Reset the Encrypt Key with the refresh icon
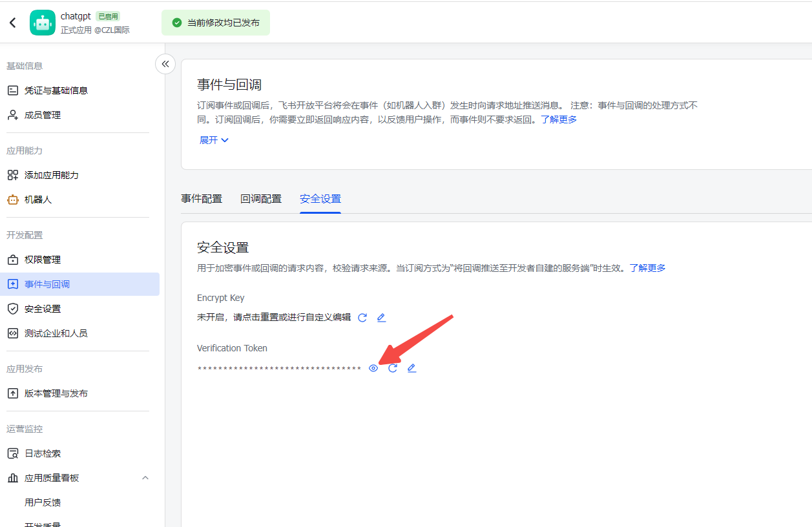Viewport: 812px width, 527px height. [362, 318]
